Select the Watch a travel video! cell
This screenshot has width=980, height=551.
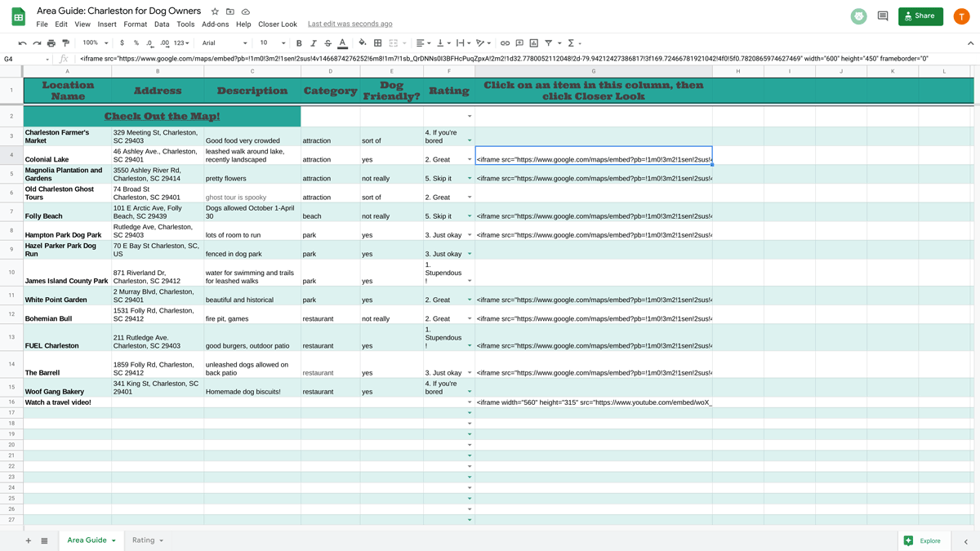[67, 402]
